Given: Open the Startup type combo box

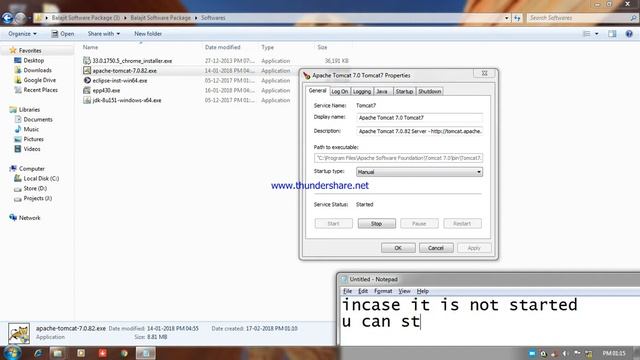Looking at the screenshot, I should (x=419, y=172).
